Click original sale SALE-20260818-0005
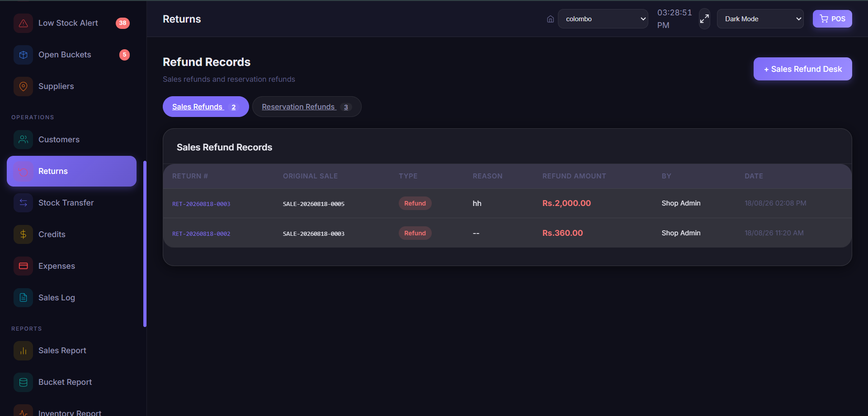The height and width of the screenshot is (416, 868). tap(314, 204)
